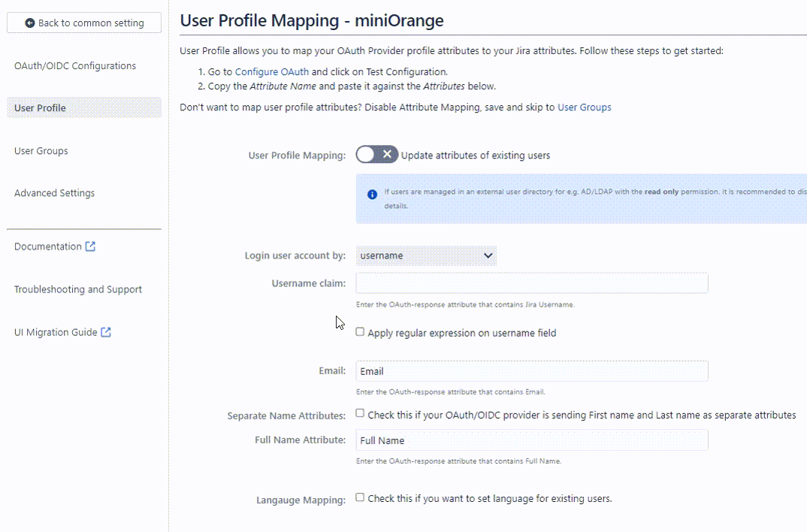This screenshot has width=807, height=532.
Task: Check Apply regular expression on username field
Action: pos(360,332)
